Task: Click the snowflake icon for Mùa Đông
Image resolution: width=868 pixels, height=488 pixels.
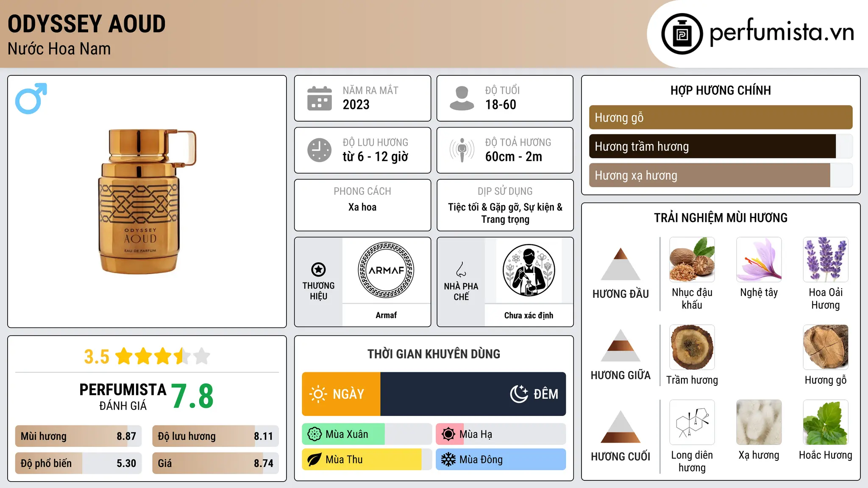Action: point(448,460)
